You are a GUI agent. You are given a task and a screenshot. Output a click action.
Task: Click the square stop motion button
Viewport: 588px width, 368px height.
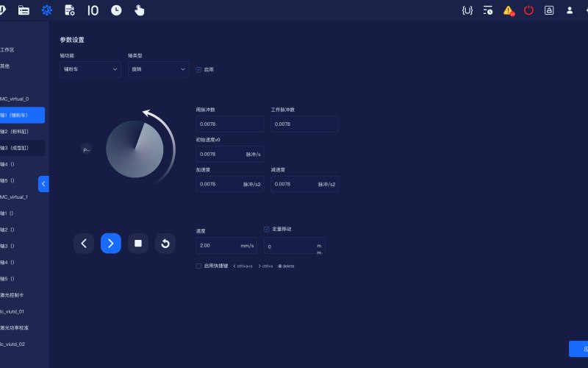(x=138, y=244)
